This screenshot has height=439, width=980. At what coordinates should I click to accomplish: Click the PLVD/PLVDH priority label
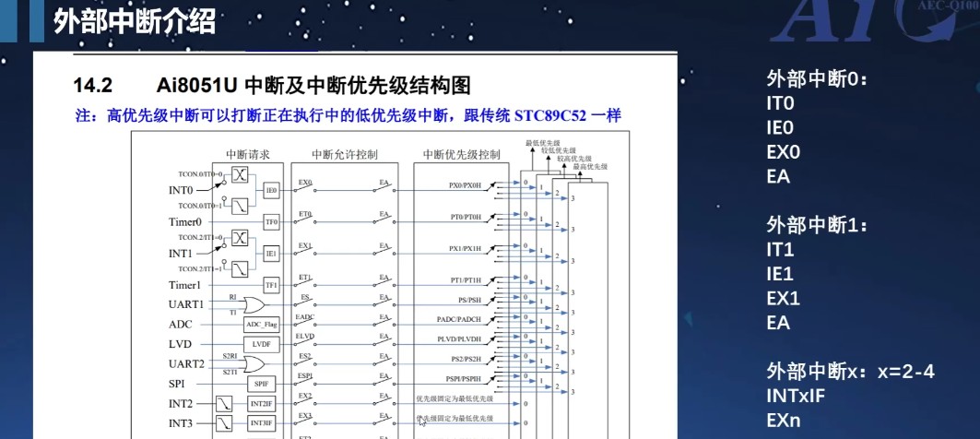tap(459, 339)
